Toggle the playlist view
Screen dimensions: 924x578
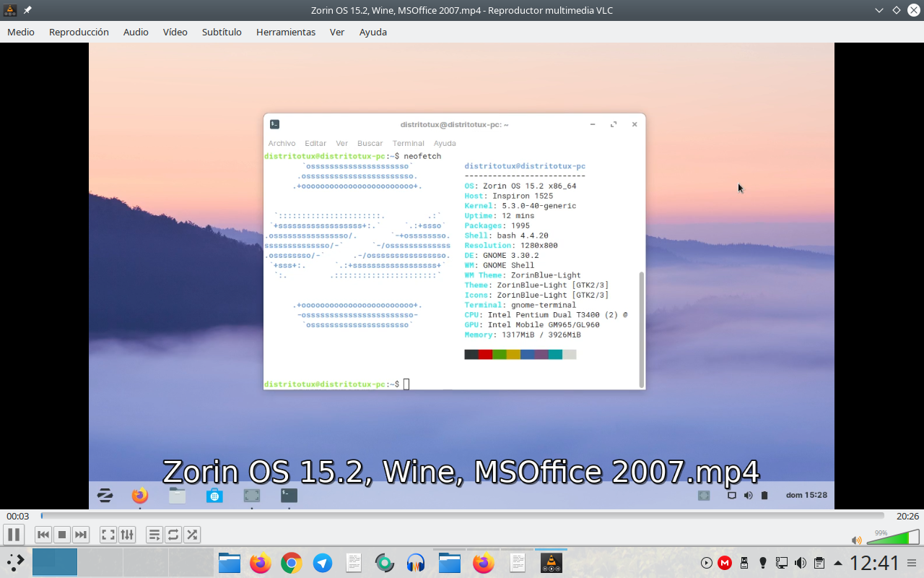point(154,535)
